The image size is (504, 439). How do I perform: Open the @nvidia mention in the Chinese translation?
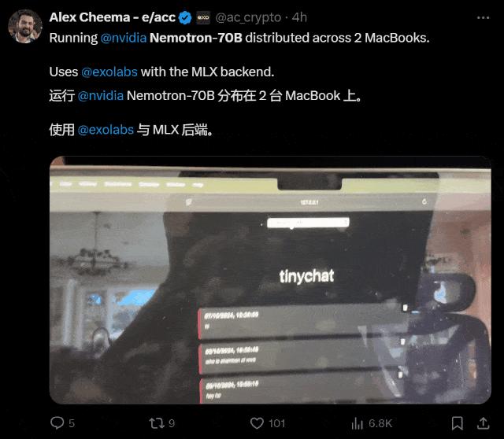[x=101, y=96]
